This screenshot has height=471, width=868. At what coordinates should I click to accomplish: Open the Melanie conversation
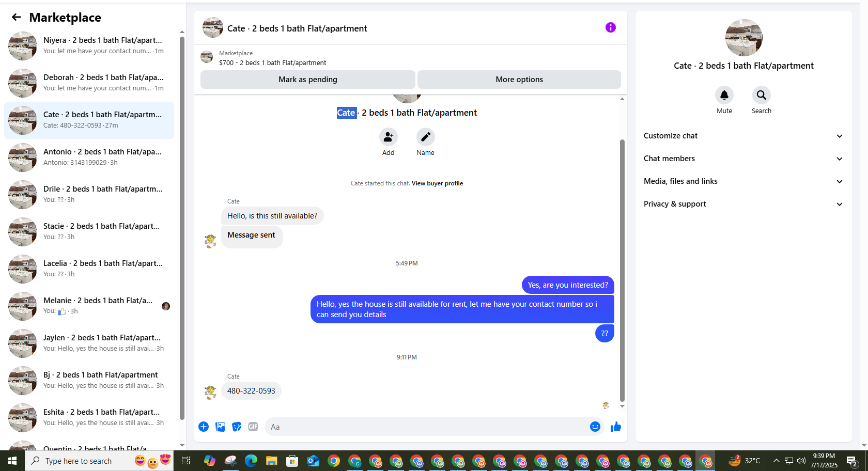tap(89, 306)
